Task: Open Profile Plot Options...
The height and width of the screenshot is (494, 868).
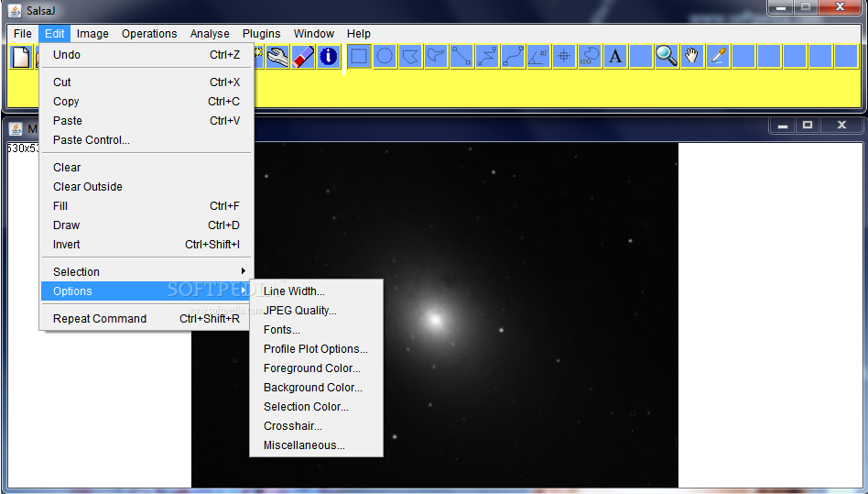Action: tap(316, 349)
